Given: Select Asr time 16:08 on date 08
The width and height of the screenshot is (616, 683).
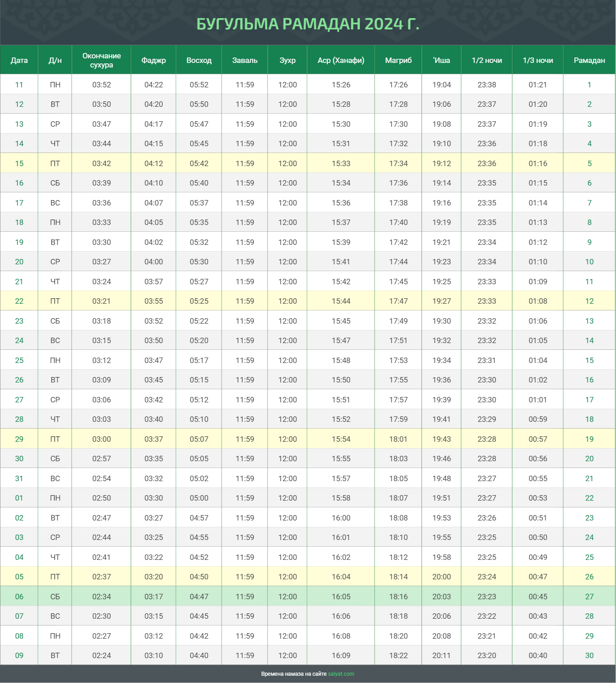Looking at the screenshot, I should pyautogui.click(x=341, y=636).
